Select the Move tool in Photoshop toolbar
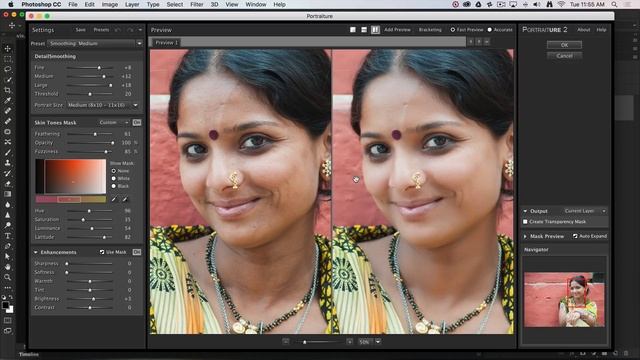Image resolution: width=640 pixels, height=360 pixels. (x=8, y=49)
